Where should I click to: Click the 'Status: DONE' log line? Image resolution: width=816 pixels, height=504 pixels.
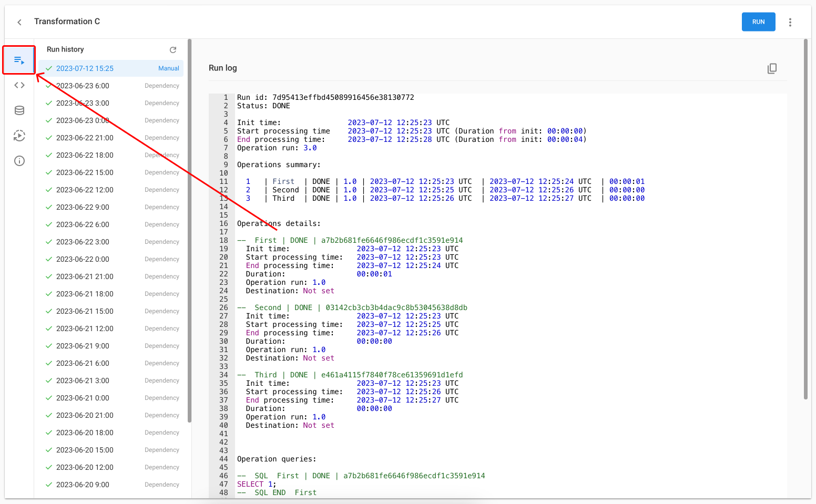pos(263,106)
